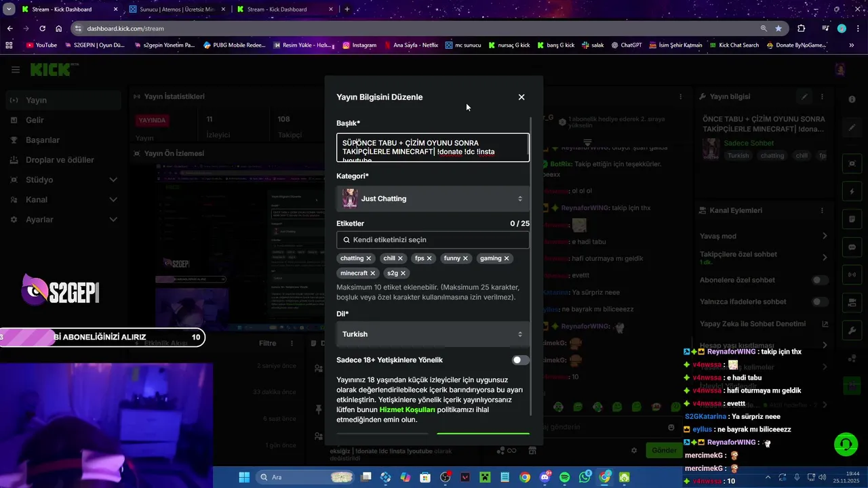868x488 pixels.
Task: Open the browser tab search dropdown
Action: point(8,9)
